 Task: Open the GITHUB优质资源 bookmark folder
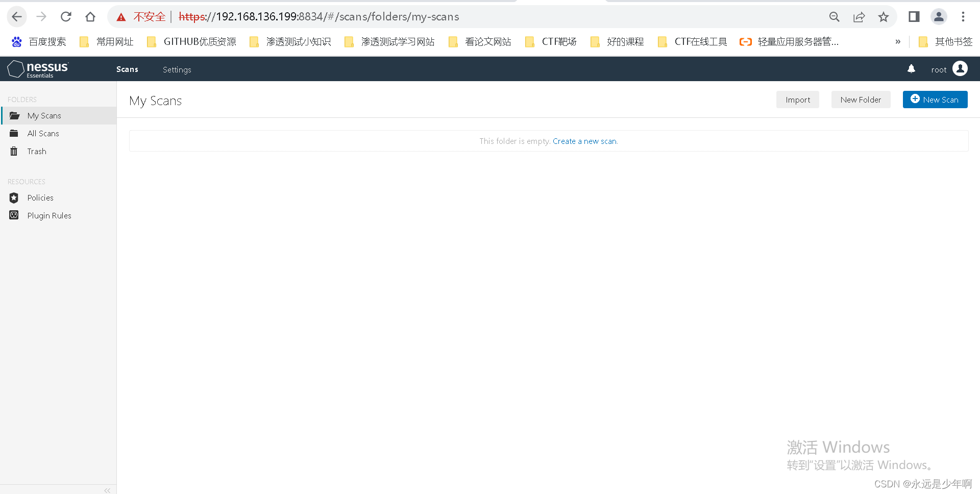191,42
